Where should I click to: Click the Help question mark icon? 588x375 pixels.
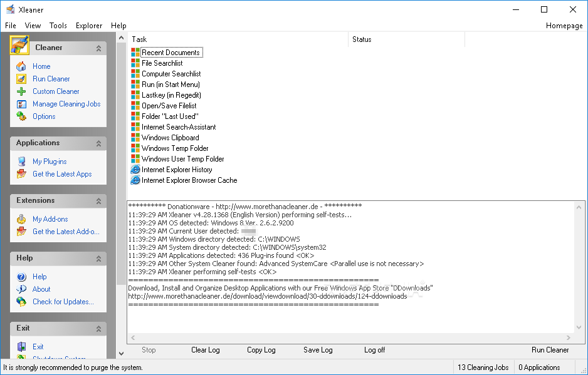21,277
